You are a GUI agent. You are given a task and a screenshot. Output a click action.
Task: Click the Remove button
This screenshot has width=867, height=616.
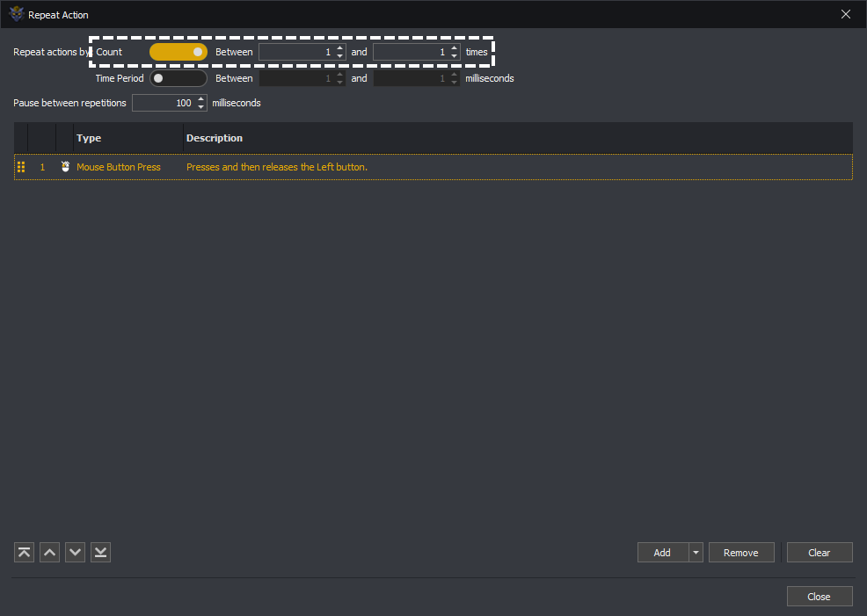tap(741, 553)
